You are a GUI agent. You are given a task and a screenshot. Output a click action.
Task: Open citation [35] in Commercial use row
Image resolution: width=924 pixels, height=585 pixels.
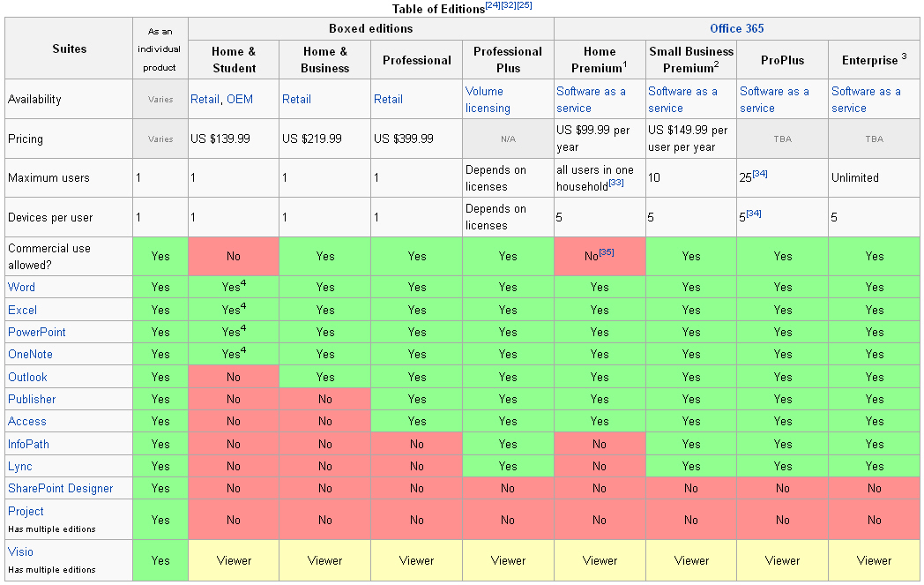pos(607,251)
